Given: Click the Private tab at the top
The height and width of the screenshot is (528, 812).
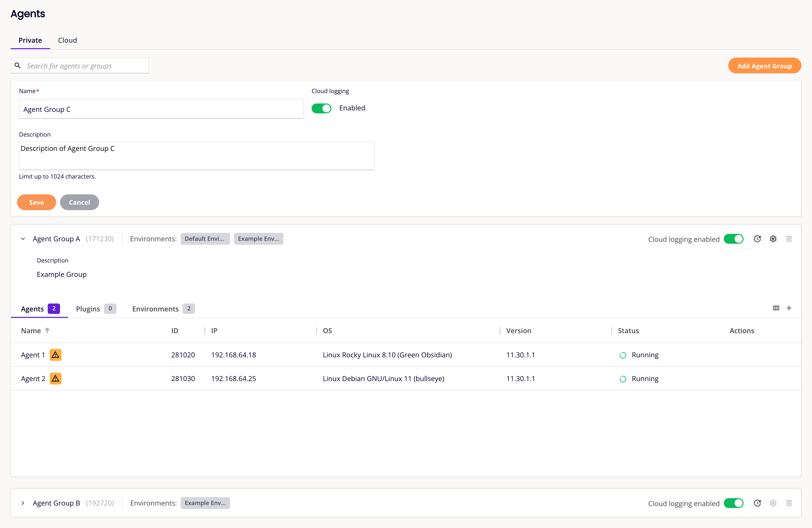Looking at the screenshot, I should click(30, 40).
